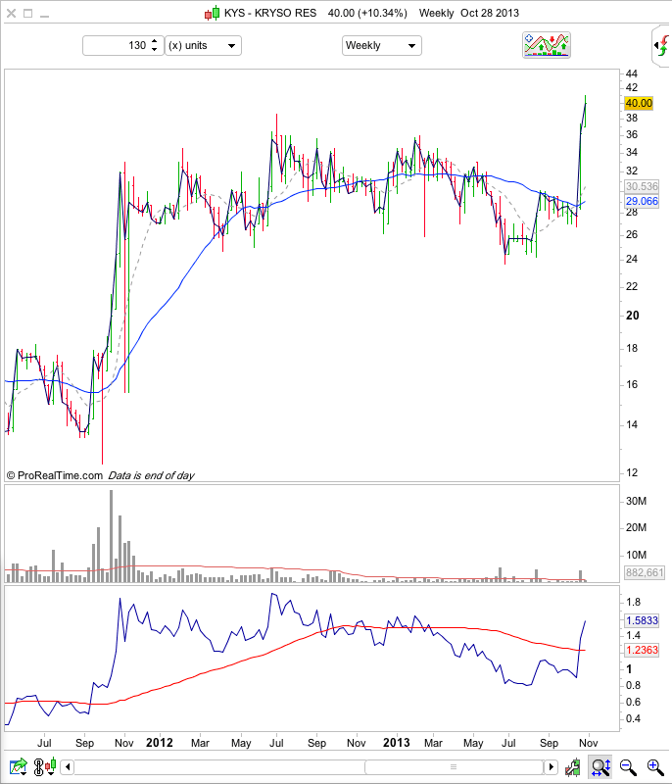Image resolution: width=672 pixels, height=784 pixels.
Task: Open the indicators and trading systems panel
Action: (546, 45)
